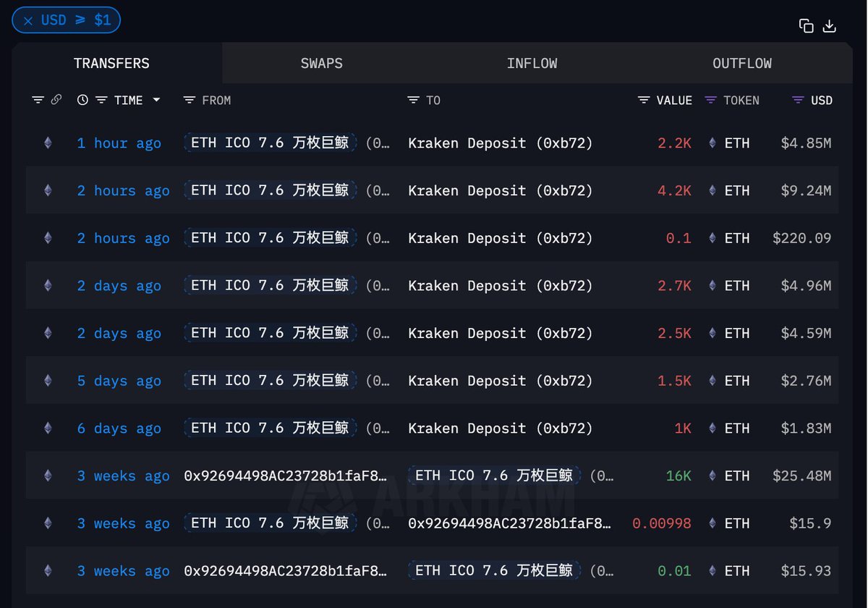This screenshot has height=608, width=868.
Task: Click the Ethereum chain icon in the $25.48M row
Action: pos(48,476)
